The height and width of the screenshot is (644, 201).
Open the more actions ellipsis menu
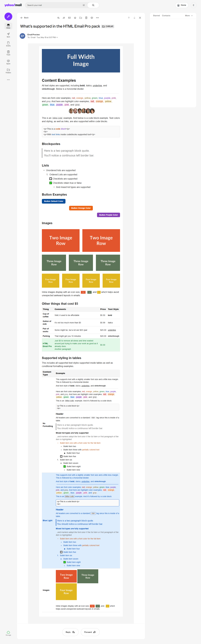(98, 18)
